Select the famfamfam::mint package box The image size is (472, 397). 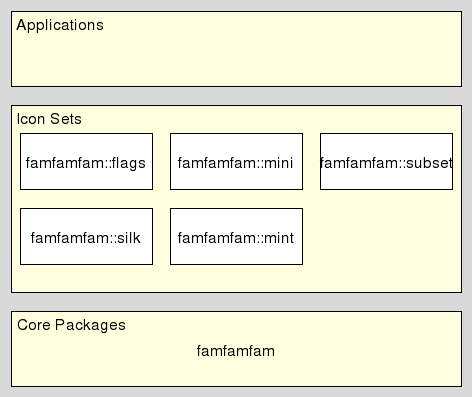pyautogui.click(x=236, y=237)
